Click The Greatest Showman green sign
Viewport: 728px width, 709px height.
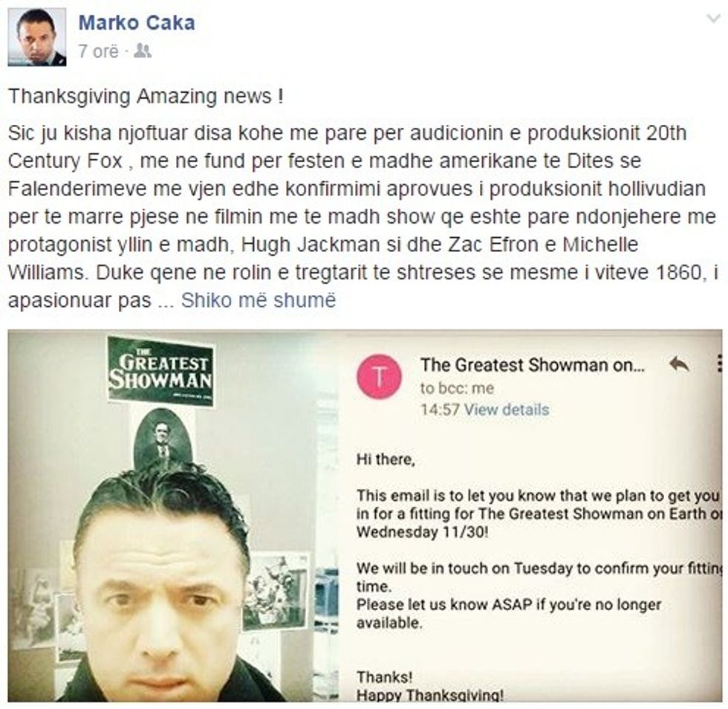(x=160, y=370)
